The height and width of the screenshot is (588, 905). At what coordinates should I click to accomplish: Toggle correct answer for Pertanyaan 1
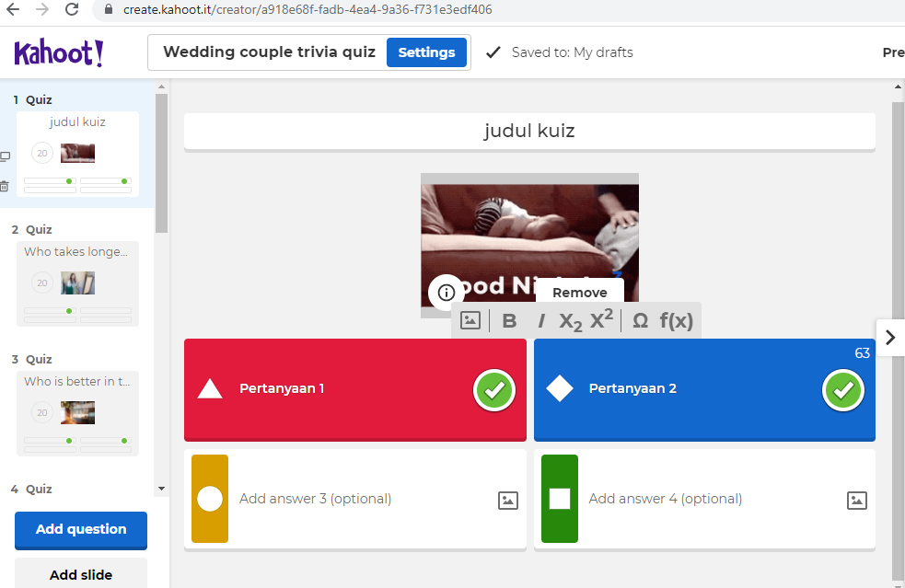494,391
